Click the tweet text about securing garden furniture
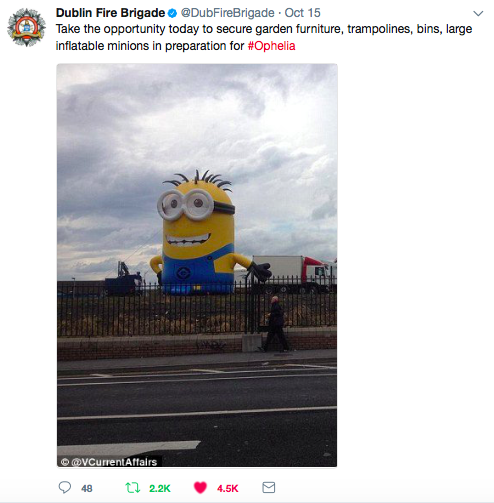 coord(264,37)
